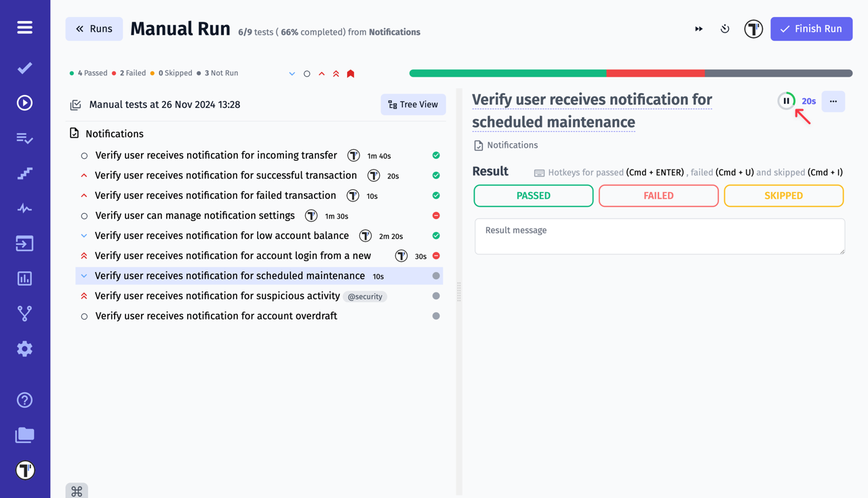Pause the running 20s test timer
This screenshot has width=868, height=498.
787,100
